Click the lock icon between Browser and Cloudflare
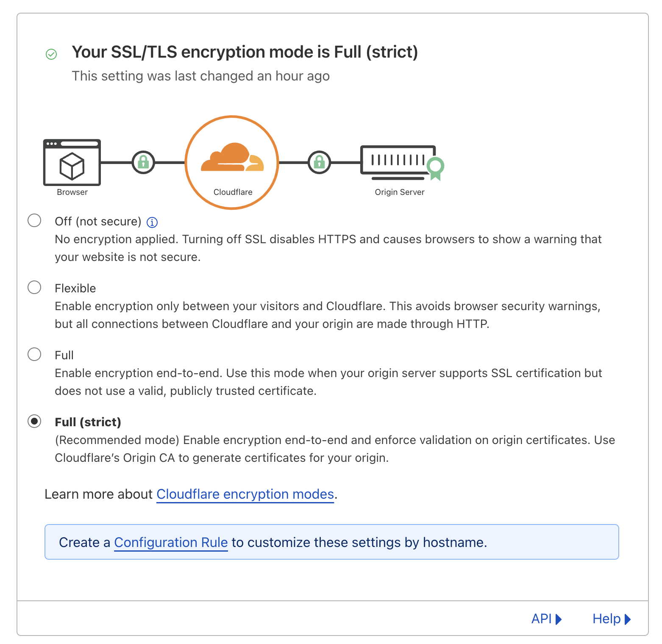 (143, 162)
